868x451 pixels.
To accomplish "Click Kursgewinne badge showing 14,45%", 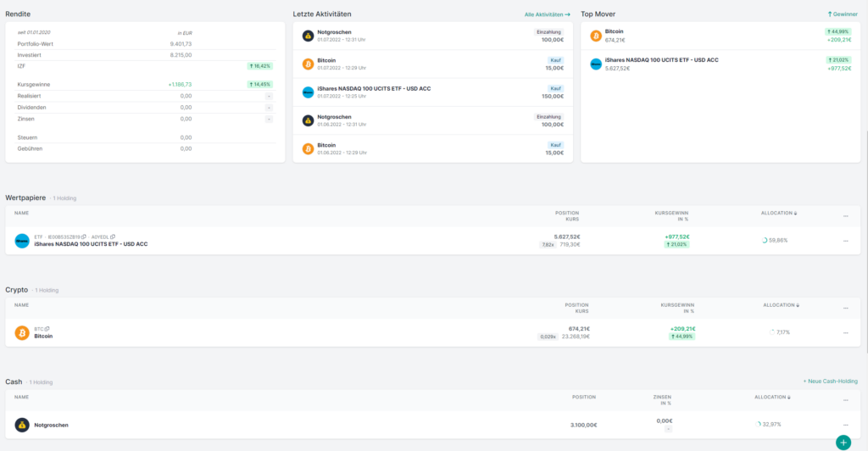I will [259, 85].
